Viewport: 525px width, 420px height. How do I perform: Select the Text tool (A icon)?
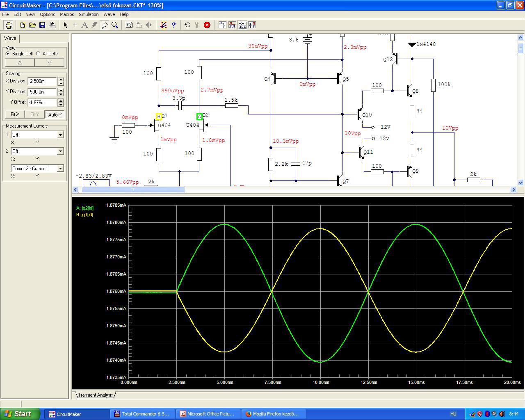(x=84, y=25)
